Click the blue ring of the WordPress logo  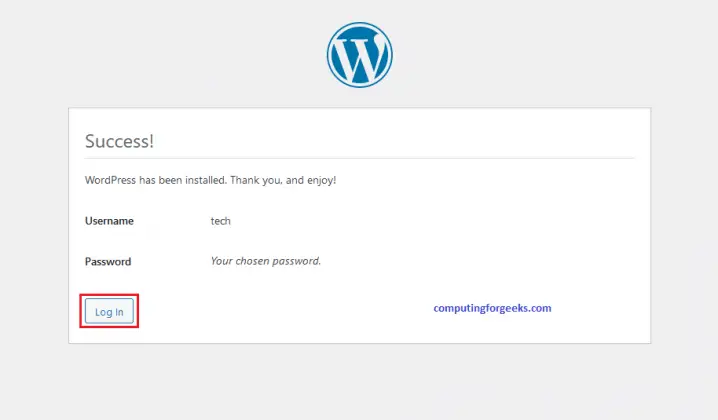(x=331, y=55)
